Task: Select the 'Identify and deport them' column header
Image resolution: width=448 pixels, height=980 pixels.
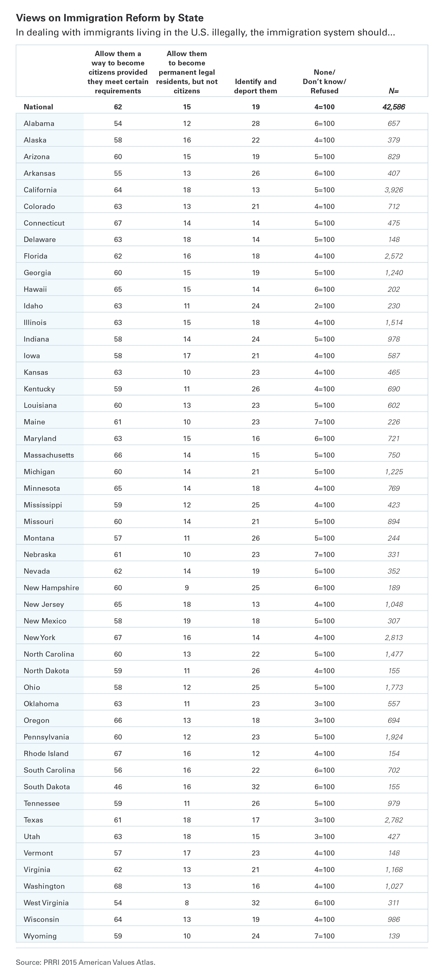Action: point(255,86)
